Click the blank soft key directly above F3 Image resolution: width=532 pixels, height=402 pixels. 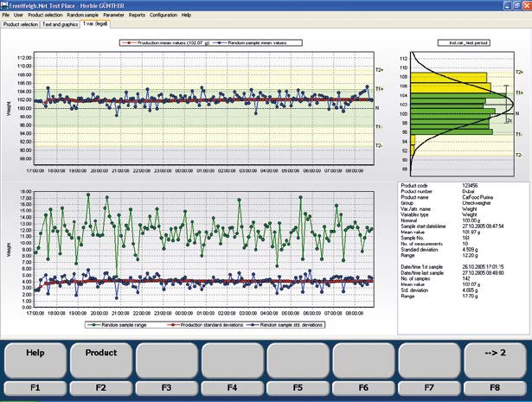[167, 361]
